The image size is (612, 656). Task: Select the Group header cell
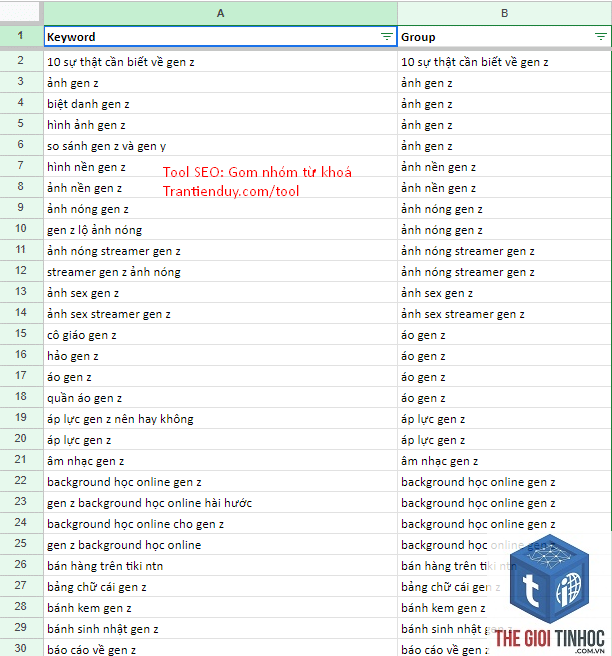(x=504, y=37)
